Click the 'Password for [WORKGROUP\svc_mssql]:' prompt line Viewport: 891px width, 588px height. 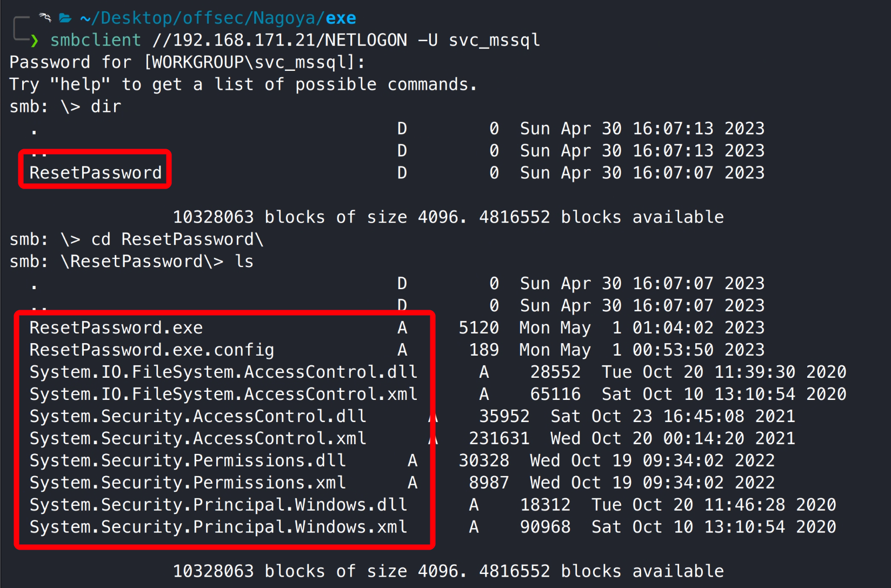pyautogui.click(x=187, y=63)
